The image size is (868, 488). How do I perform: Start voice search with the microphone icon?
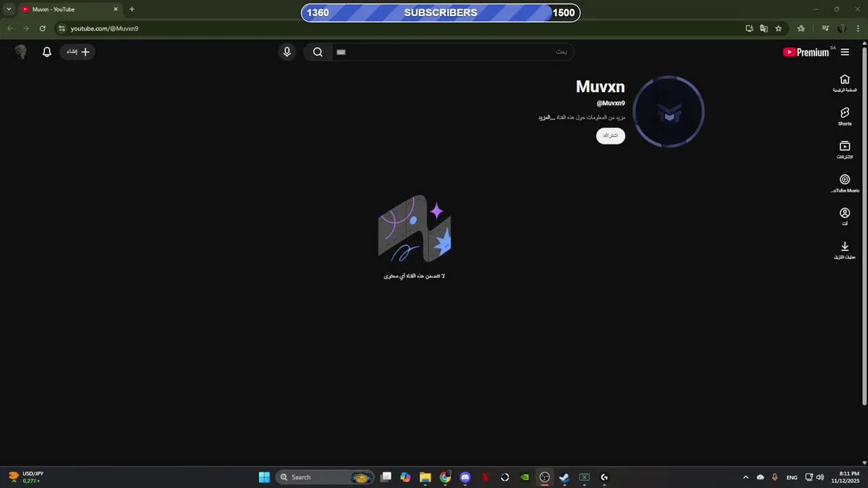click(287, 52)
